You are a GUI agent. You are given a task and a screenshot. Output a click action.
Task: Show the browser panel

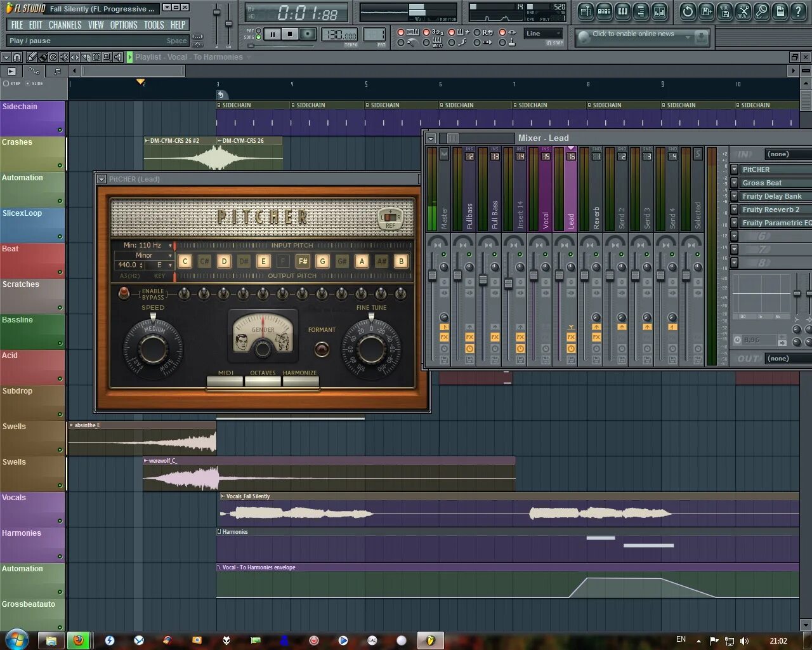[641, 11]
